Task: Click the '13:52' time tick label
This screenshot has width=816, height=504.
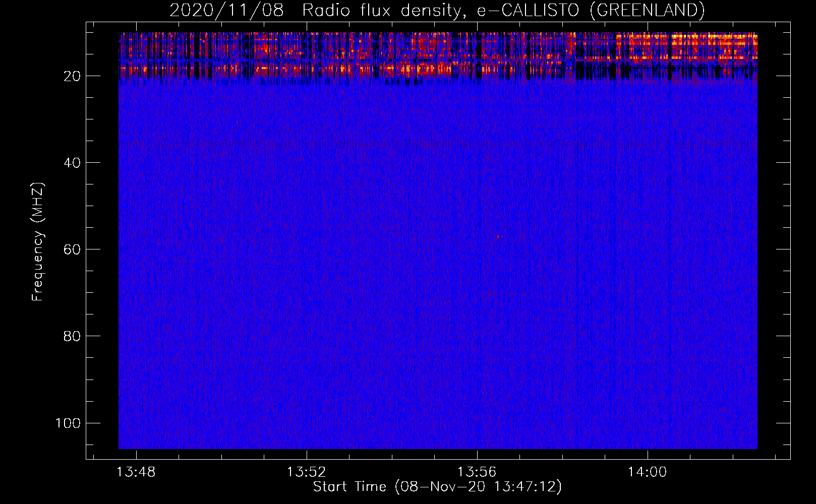Action: 307,472
